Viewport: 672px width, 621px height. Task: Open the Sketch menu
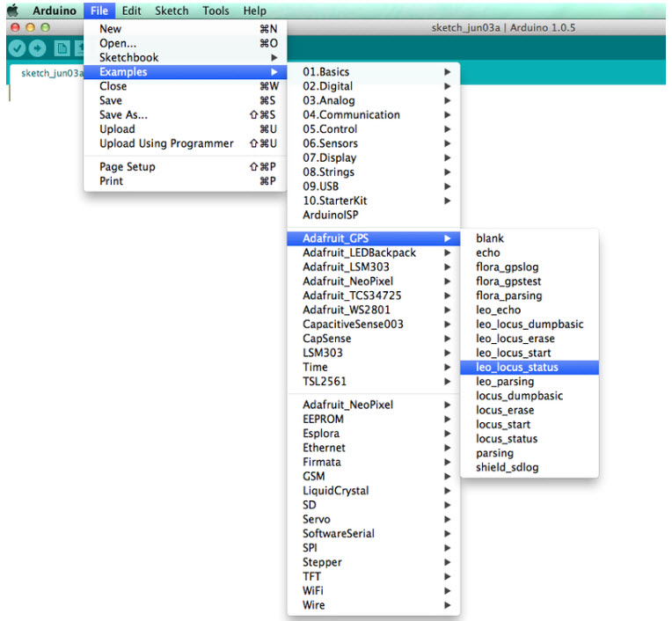(172, 11)
